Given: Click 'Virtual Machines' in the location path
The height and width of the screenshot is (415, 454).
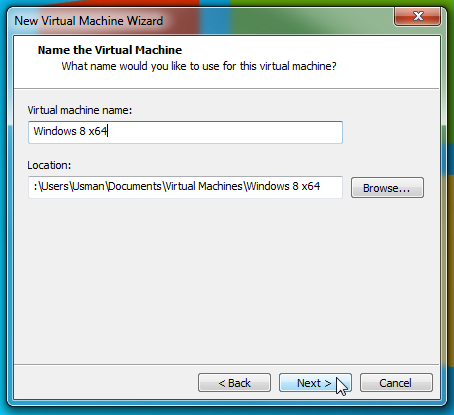Looking at the screenshot, I should [x=204, y=186].
